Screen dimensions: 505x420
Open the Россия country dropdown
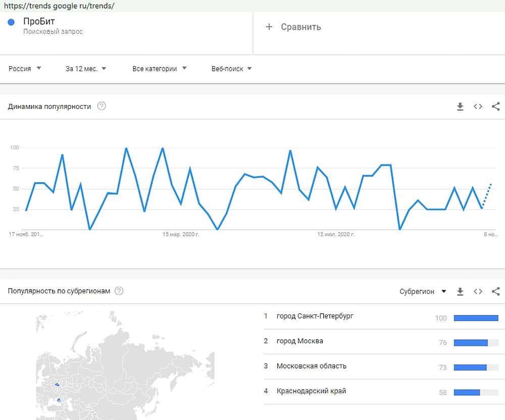pyautogui.click(x=25, y=69)
